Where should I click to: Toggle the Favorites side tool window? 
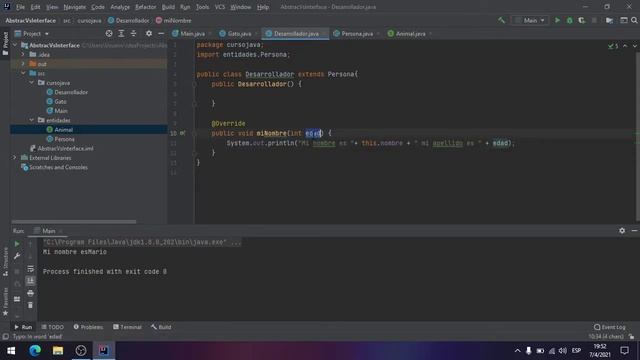click(x=5, y=301)
